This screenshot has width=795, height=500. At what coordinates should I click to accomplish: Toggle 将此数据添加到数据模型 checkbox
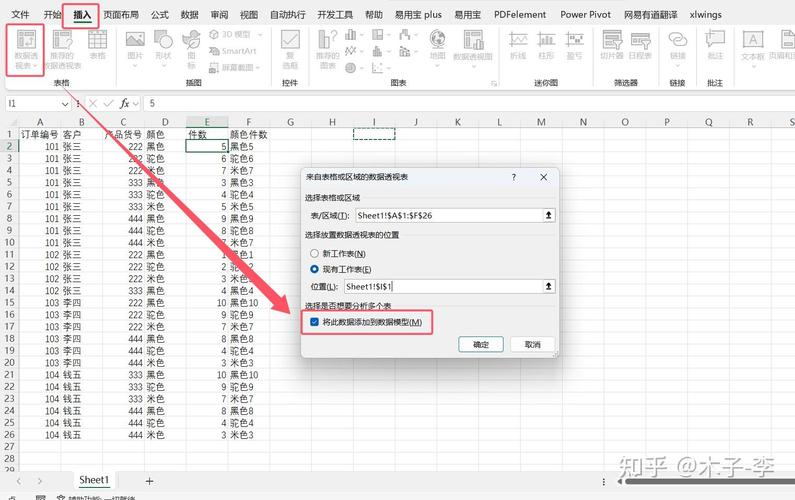[314, 322]
